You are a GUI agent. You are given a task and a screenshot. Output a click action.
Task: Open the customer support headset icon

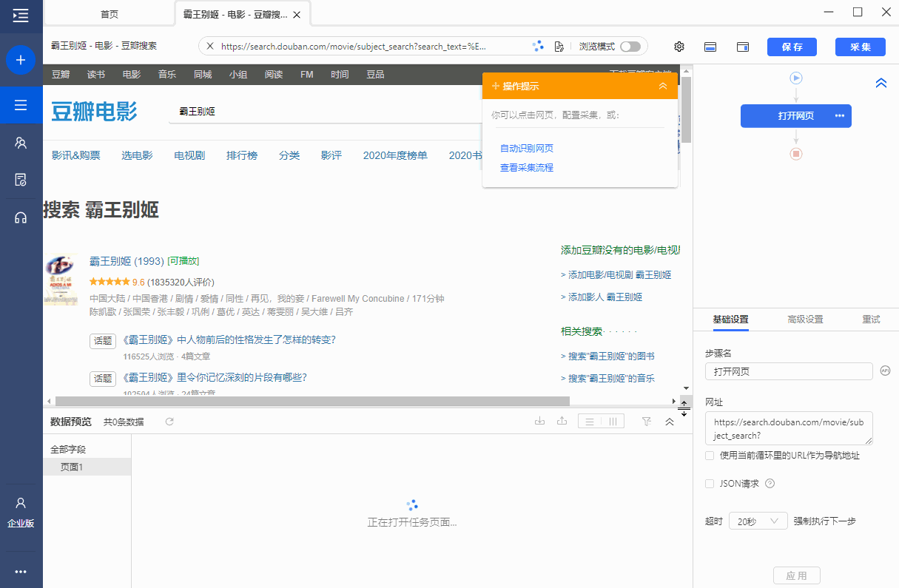(21, 217)
